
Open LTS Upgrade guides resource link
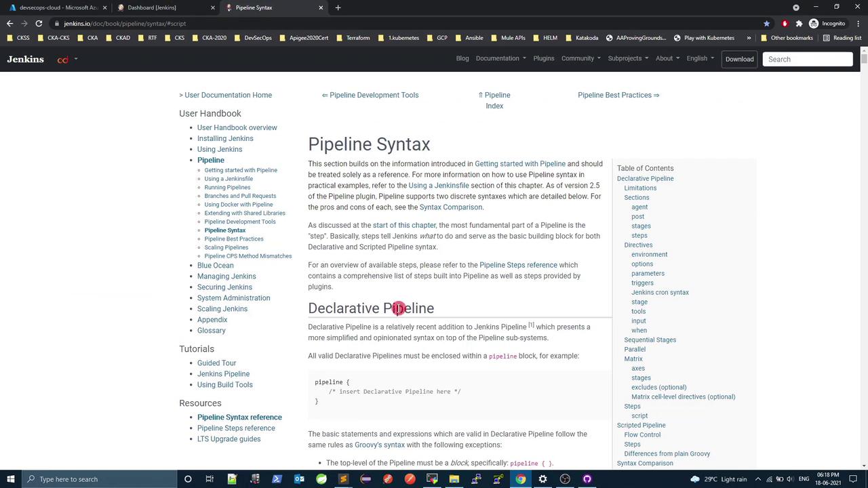coord(229,439)
